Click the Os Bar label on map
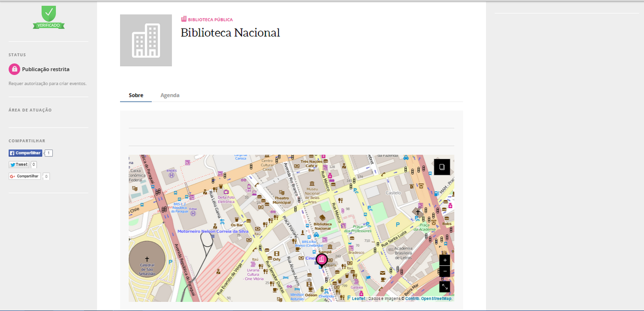The image size is (644, 311). point(237,225)
